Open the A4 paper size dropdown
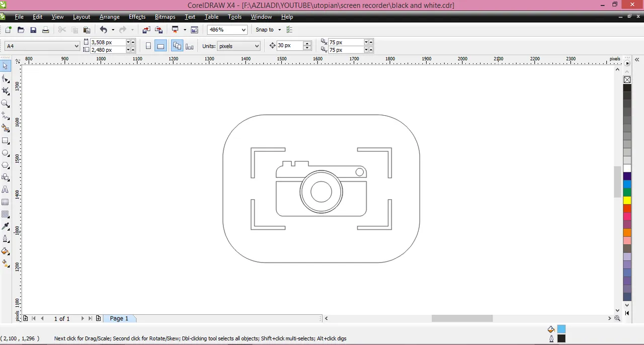The image size is (644, 345). (76, 46)
